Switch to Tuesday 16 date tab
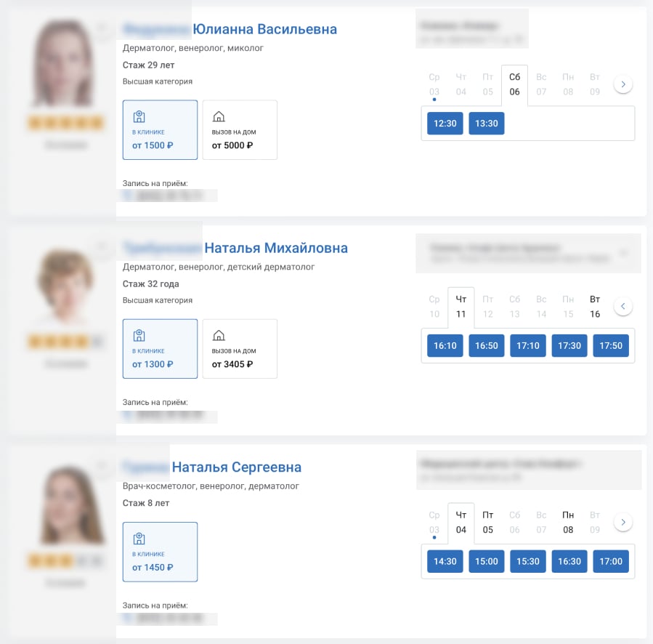 tap(595, 307)
